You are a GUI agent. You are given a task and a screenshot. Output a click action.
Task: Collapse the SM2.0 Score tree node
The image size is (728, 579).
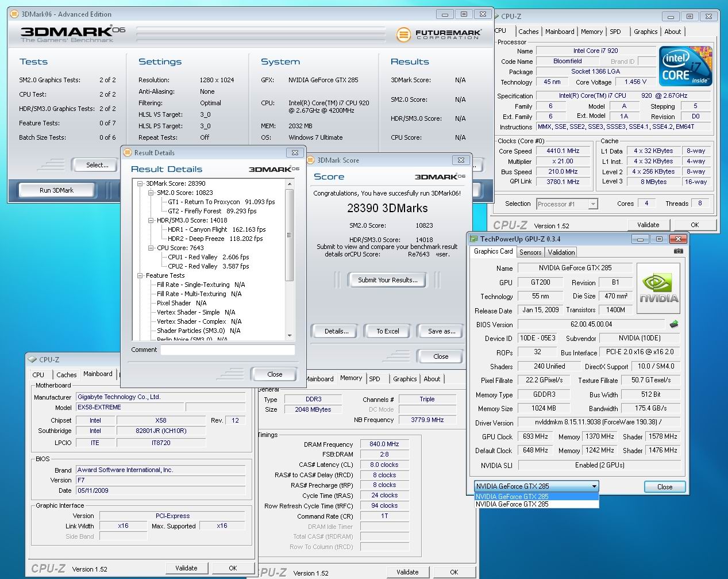coord(151,193)
